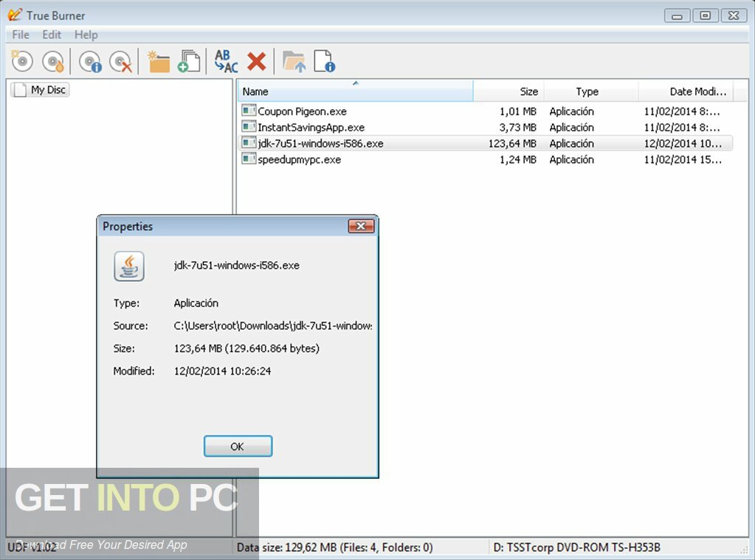755x560 pixels.
Task: Click the 3,73 MB size cell
Action: coord(517,128)
